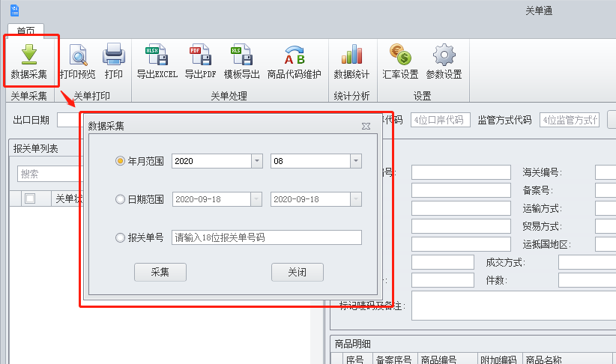Image resolution: width=616 pixels, height=364 pixels.
Task: Click the 4位监管方式 code input field
Action: 570,120
